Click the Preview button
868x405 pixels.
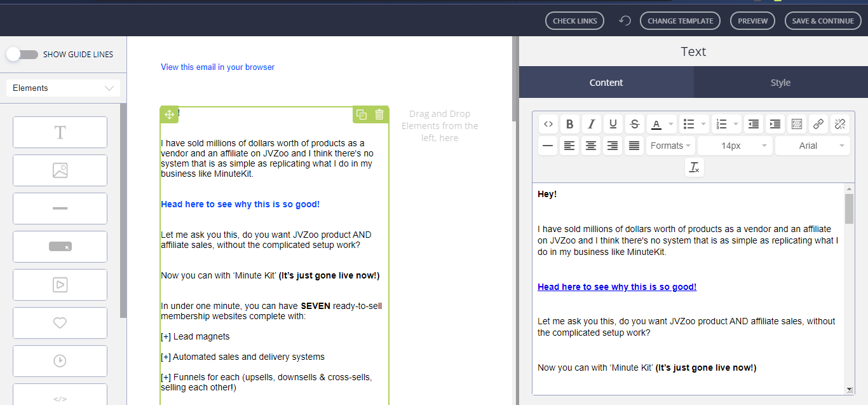click(x=753, y=21)
